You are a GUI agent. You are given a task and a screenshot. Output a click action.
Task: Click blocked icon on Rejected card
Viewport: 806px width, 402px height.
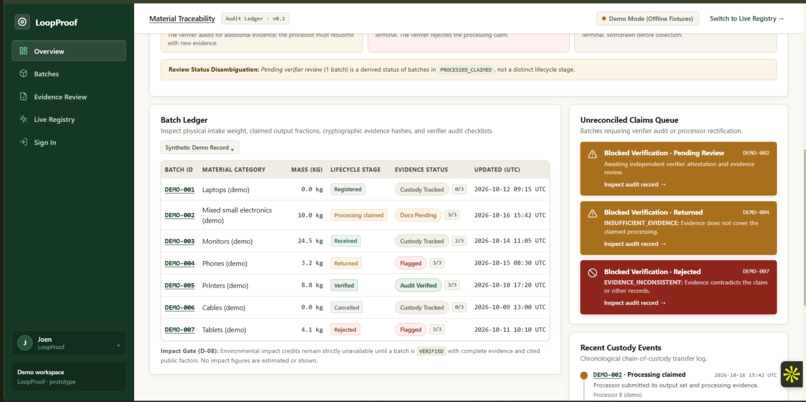(x=592, y=273)
